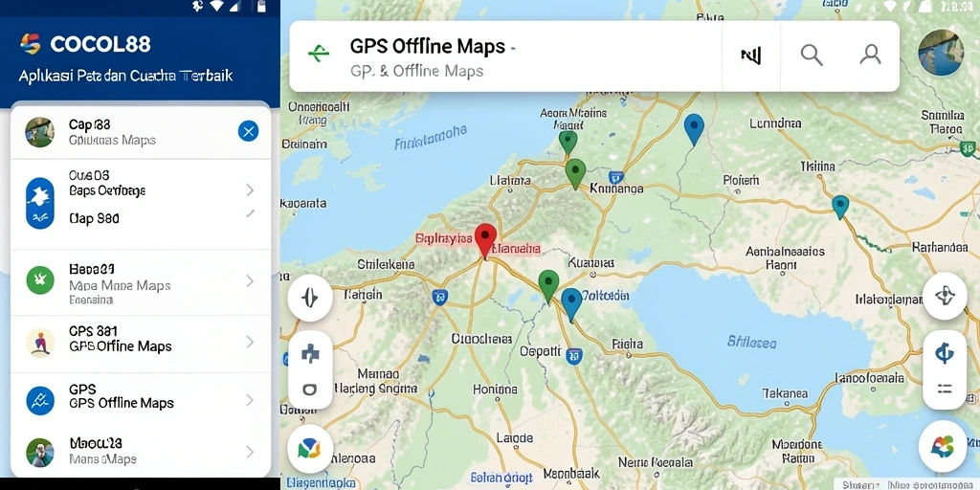Select the teal pin near Tikiina

(840, 207)
